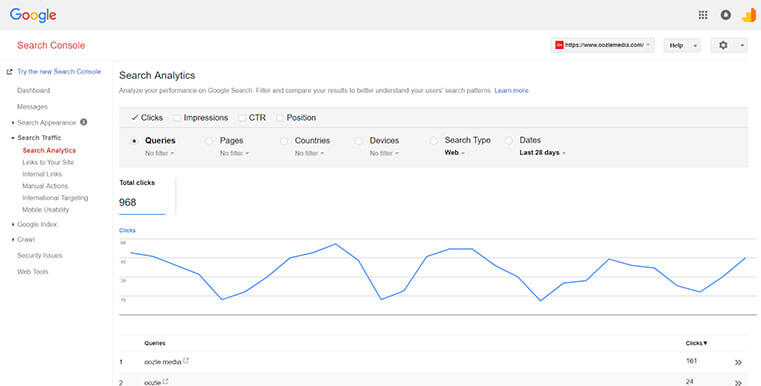This screenshot has width=761, height=386.
Task: Sort by the Clicks column header
Action: [x=696, y=343]
